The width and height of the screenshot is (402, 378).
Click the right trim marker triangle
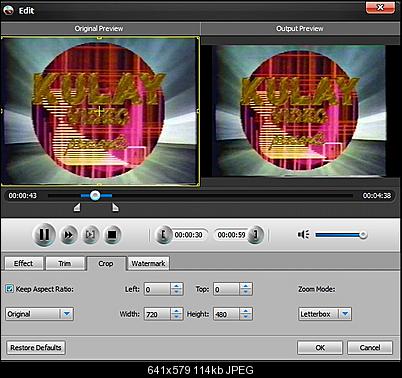coord(115,207)
